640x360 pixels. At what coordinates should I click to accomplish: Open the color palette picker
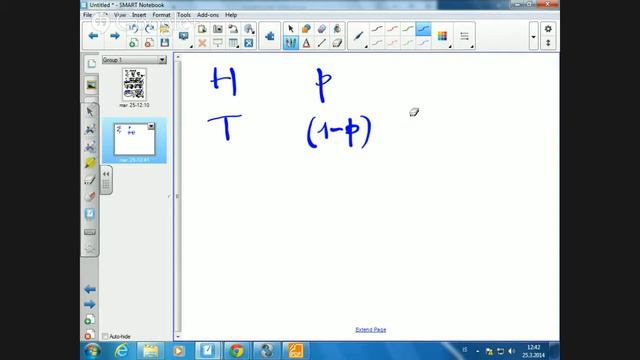click(442, 36)
